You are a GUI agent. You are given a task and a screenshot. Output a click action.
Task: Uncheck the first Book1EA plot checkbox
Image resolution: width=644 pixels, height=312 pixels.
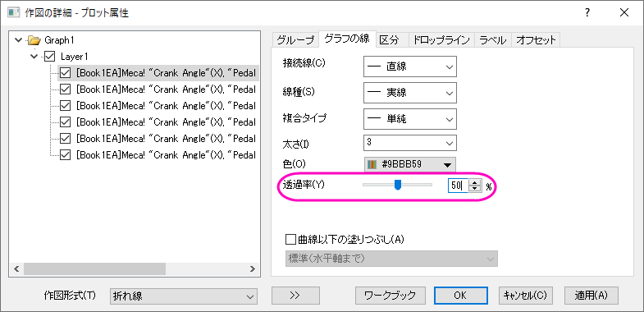coord(65,73)
